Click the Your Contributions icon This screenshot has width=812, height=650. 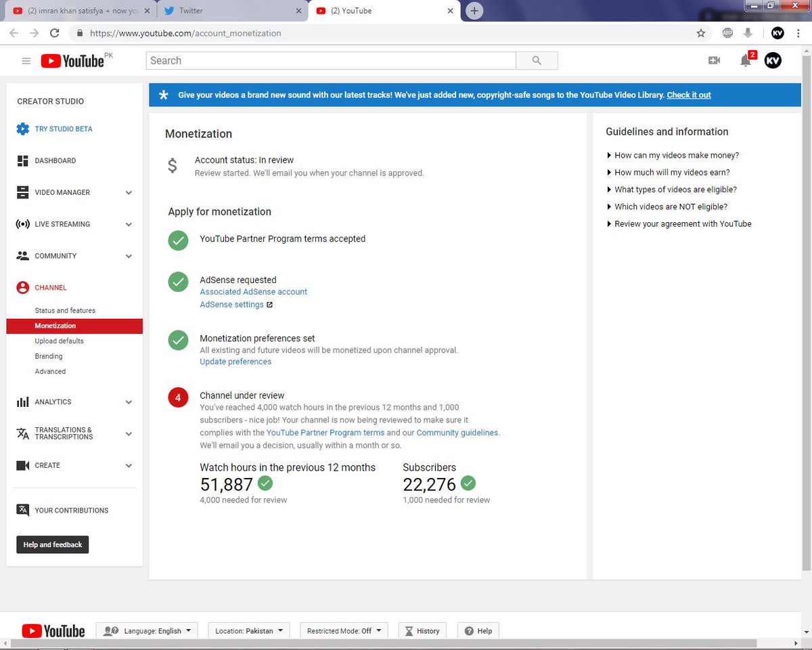[x=23, y=510]
